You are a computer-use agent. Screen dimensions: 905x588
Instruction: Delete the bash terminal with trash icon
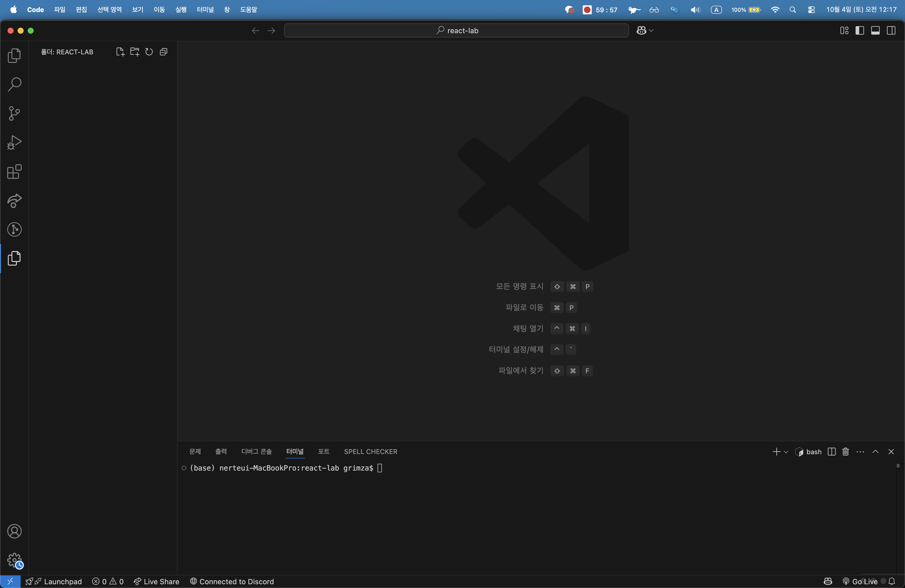click(845, 451)
